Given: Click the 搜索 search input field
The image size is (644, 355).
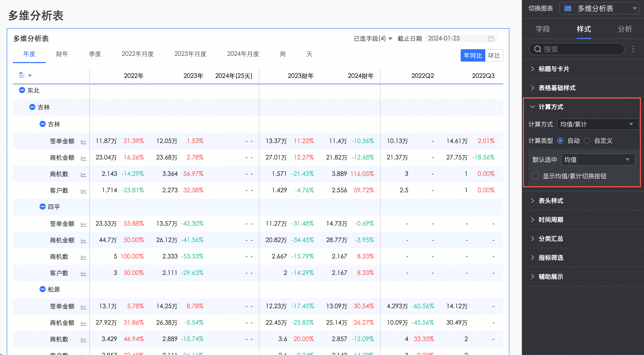Looking at the screenshot, I should coord(577,49).
